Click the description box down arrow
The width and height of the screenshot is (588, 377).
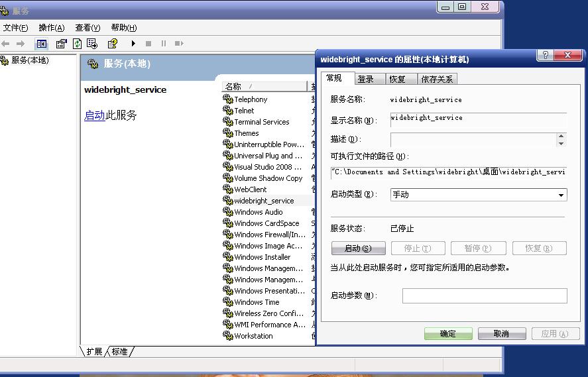[x=561, y=144]
